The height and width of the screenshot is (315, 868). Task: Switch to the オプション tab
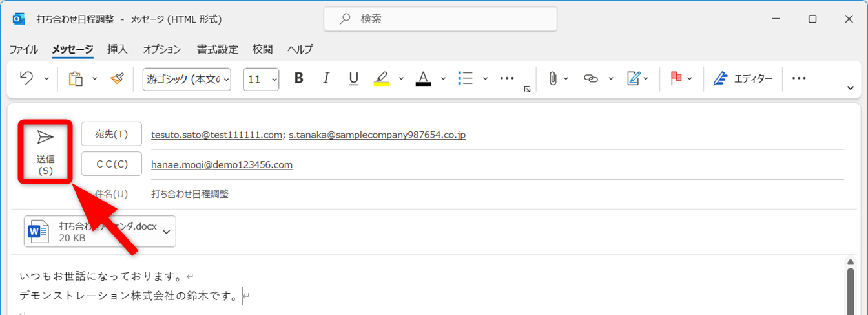pos(162,49)
